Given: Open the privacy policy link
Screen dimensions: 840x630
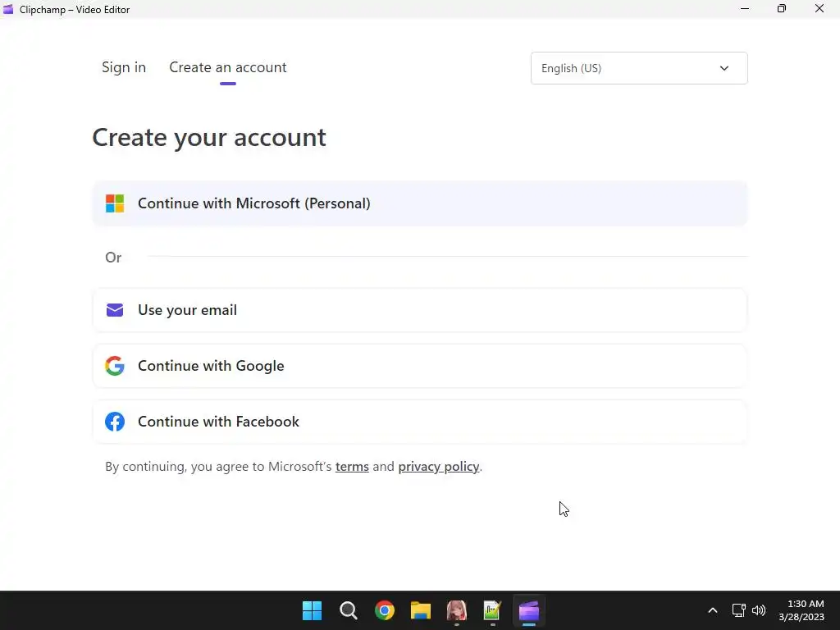Looking at the screenshot, I should pyautogui.click(x=438, y=467).
